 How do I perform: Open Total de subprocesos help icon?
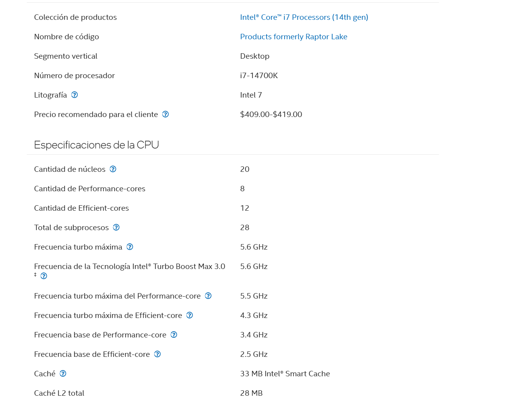pos(116,227)
